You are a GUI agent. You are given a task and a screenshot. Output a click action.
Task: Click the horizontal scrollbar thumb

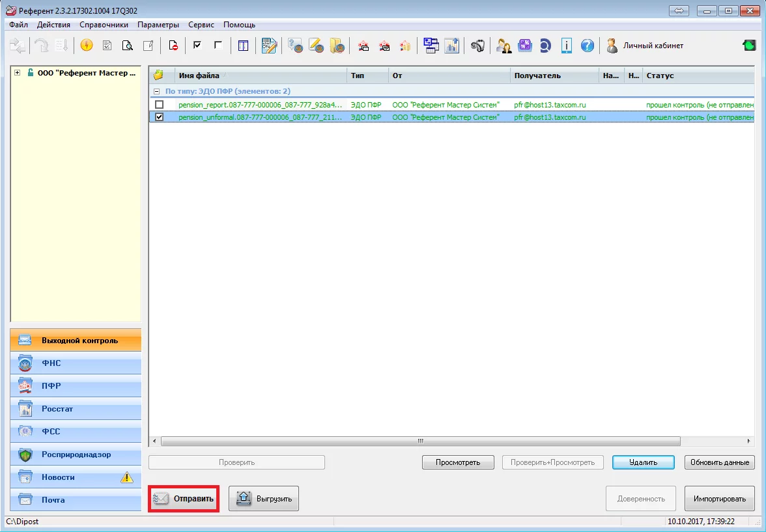tap(421, 441)
